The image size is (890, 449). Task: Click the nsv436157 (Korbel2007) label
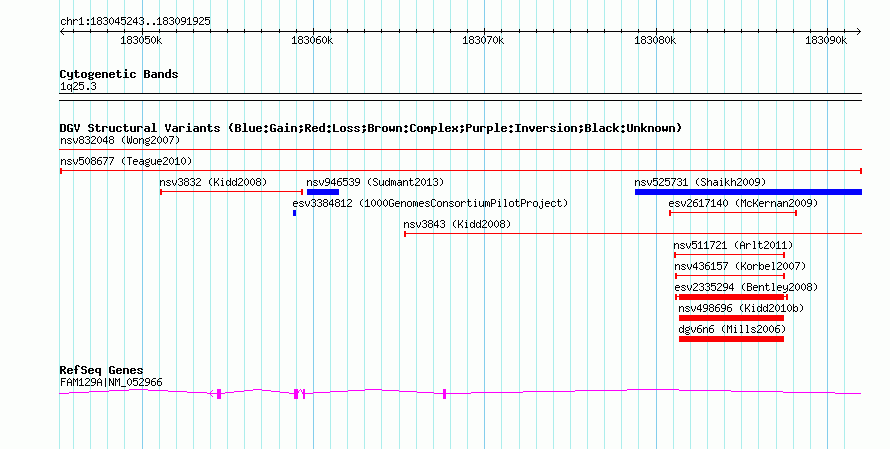point(740,266)
